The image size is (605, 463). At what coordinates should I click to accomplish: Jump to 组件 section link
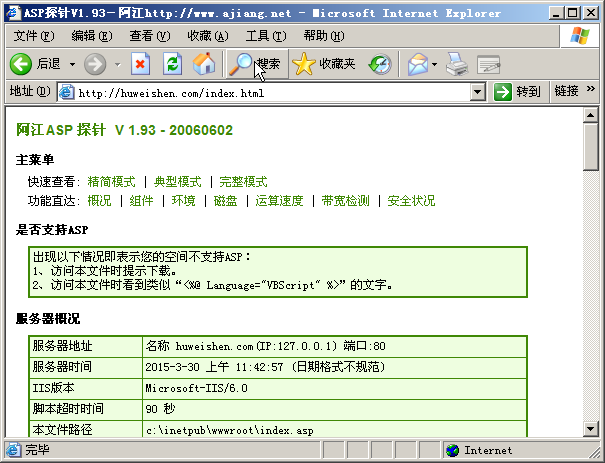click(x=141, y=201)
